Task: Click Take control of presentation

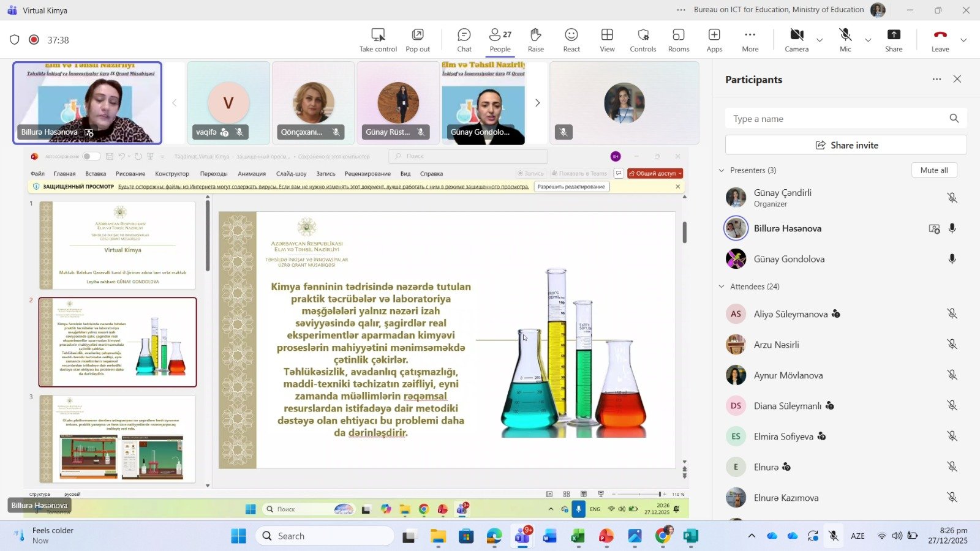Action: coord(378,40)
